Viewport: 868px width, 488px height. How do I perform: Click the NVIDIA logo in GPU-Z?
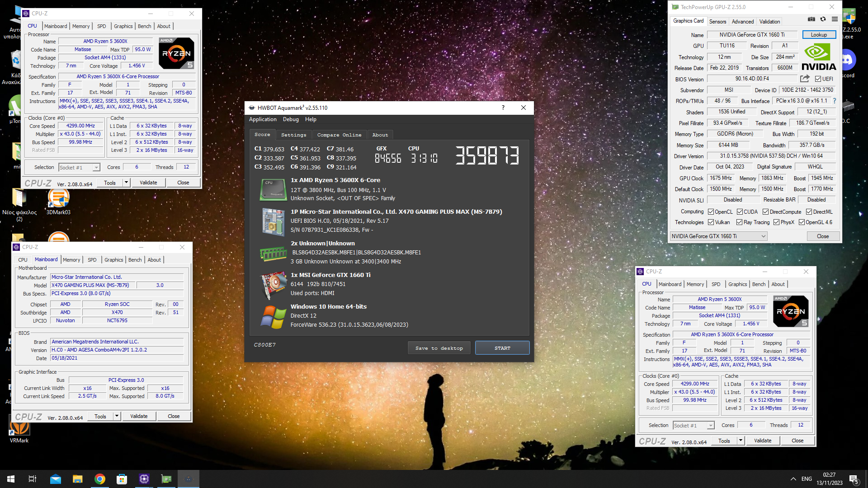pyautogui.click(x=819, y=56)
